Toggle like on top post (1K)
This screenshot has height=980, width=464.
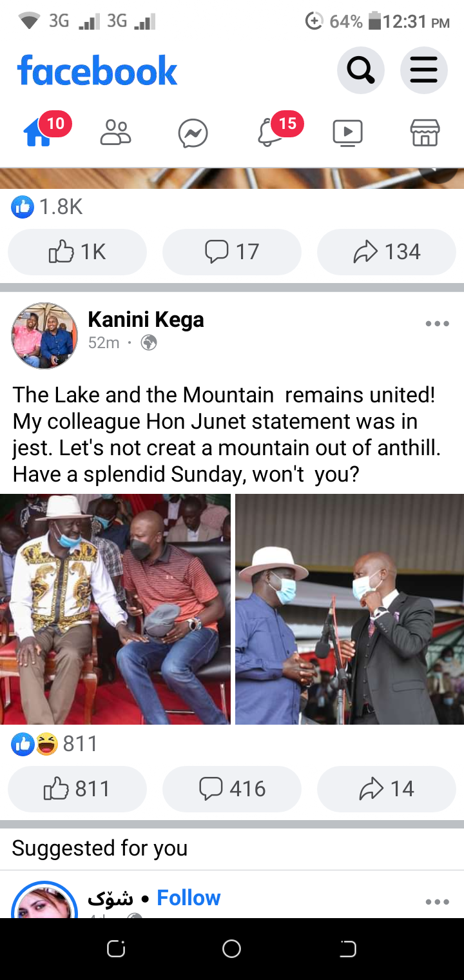click(x=77, y=251)
